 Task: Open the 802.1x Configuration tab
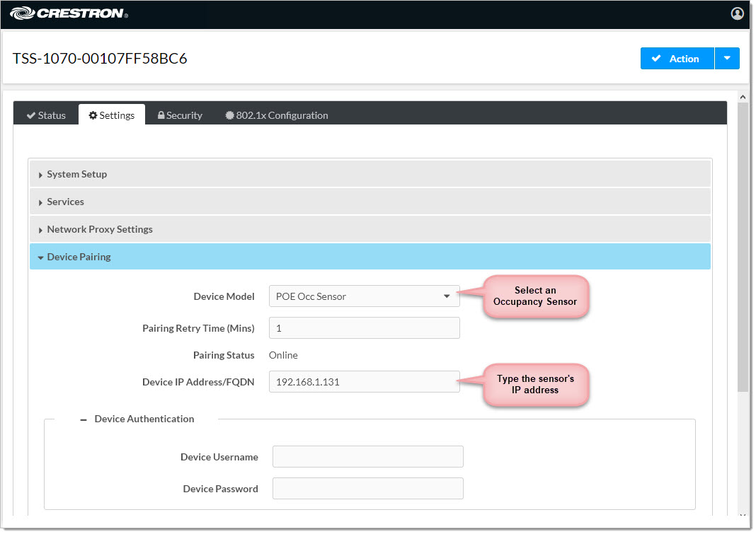coord(276,115)
